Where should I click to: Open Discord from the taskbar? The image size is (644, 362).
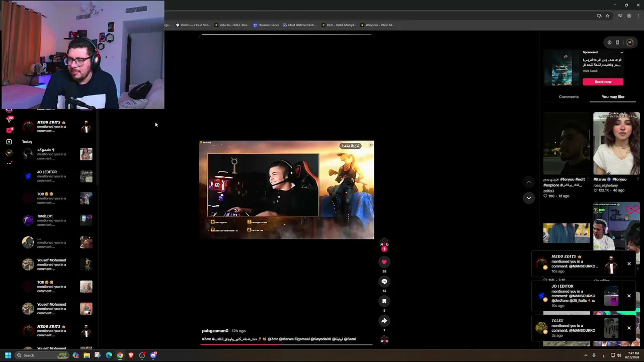coord(153,355)
